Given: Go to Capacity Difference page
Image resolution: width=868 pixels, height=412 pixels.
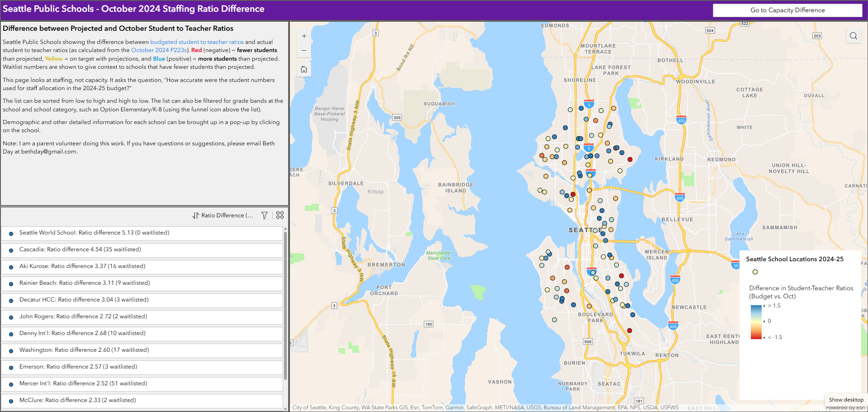Looking at the screenshot, I should [787, 10].
